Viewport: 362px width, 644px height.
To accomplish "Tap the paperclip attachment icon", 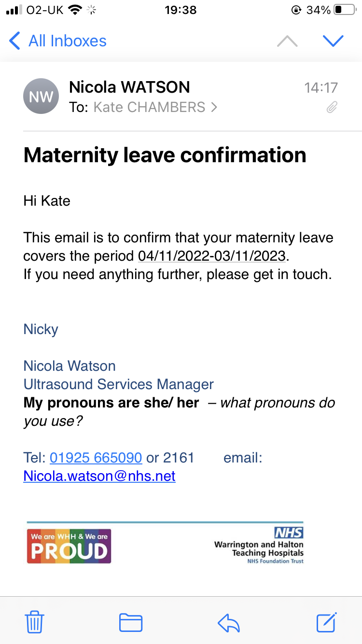I will (332, 107).
